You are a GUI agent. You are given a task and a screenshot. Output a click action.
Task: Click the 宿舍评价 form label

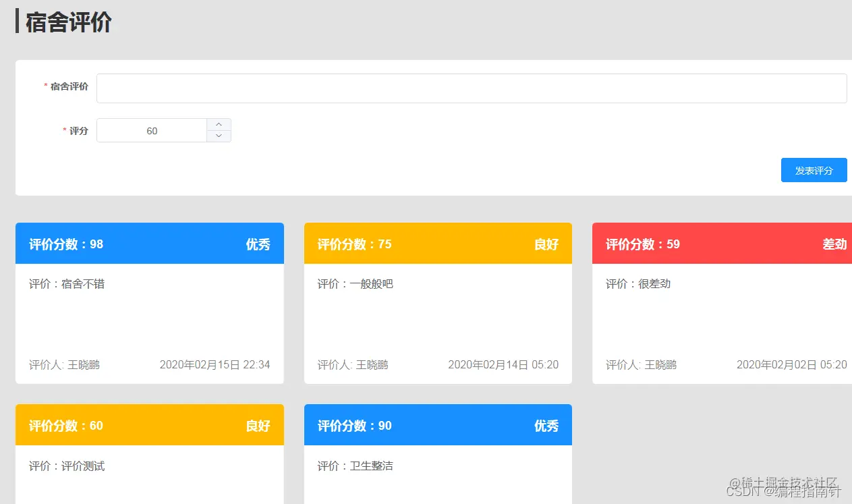click(69, 86)
